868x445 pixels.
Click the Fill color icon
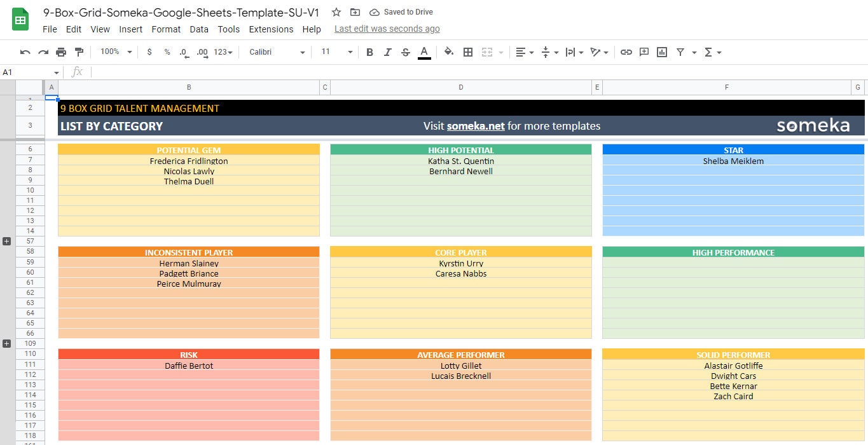click(449, 51)
